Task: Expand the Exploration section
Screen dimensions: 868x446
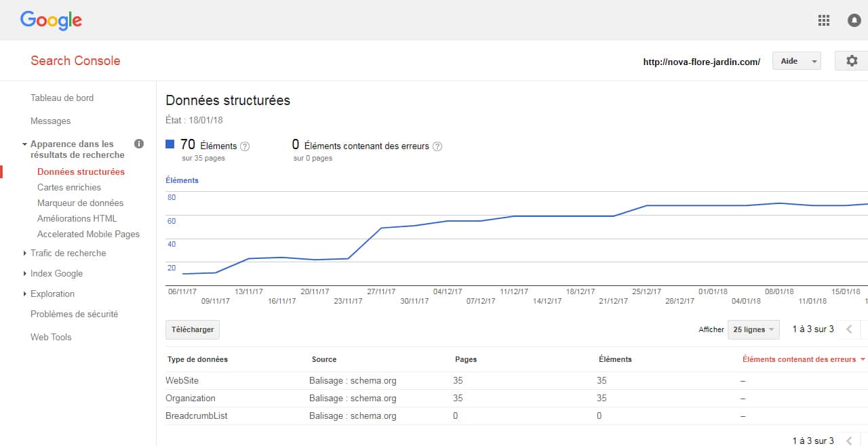Action: coord(52,293)
